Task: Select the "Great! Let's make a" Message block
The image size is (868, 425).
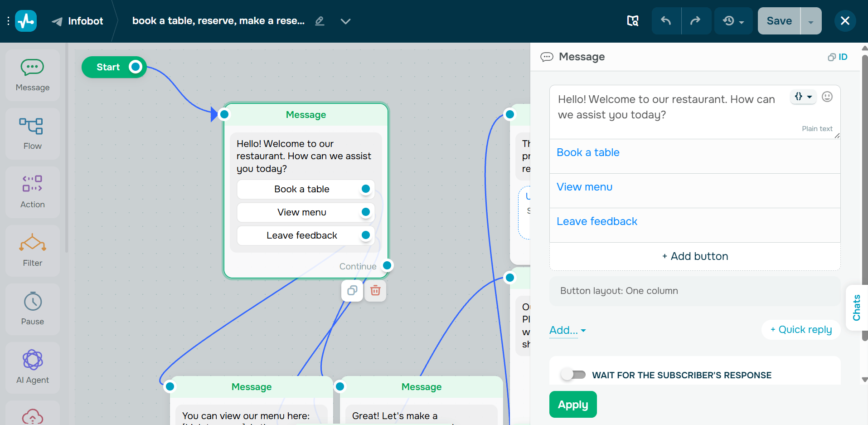Action: tap(422, 400)
